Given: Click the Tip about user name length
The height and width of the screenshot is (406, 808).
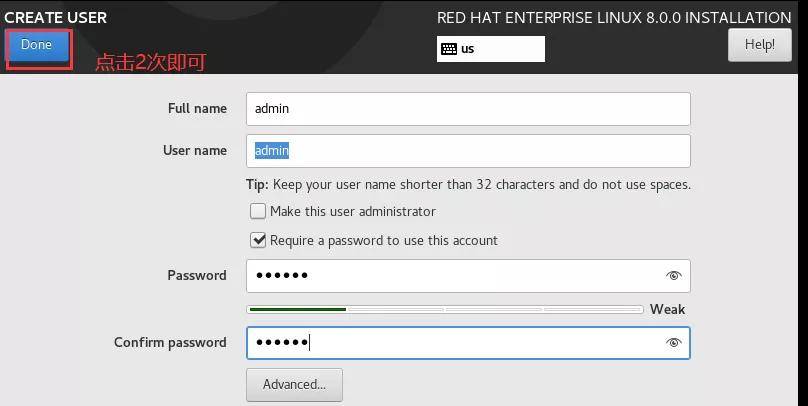Looking at the screenshot, I should pos(468,184).
